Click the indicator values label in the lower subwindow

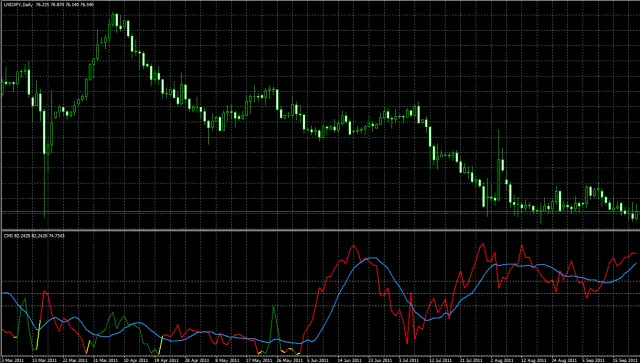point(34,236)
